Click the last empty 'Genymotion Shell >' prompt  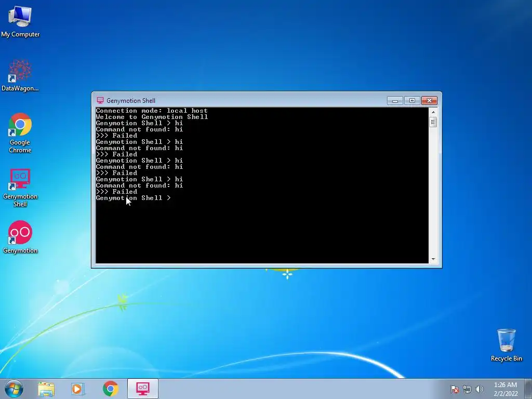click(134, 198)
